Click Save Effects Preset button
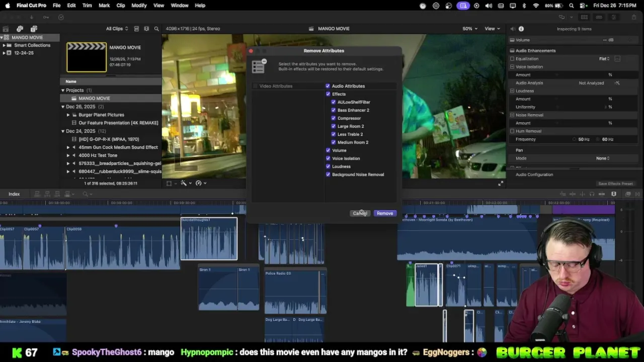 tap(615, 184)
